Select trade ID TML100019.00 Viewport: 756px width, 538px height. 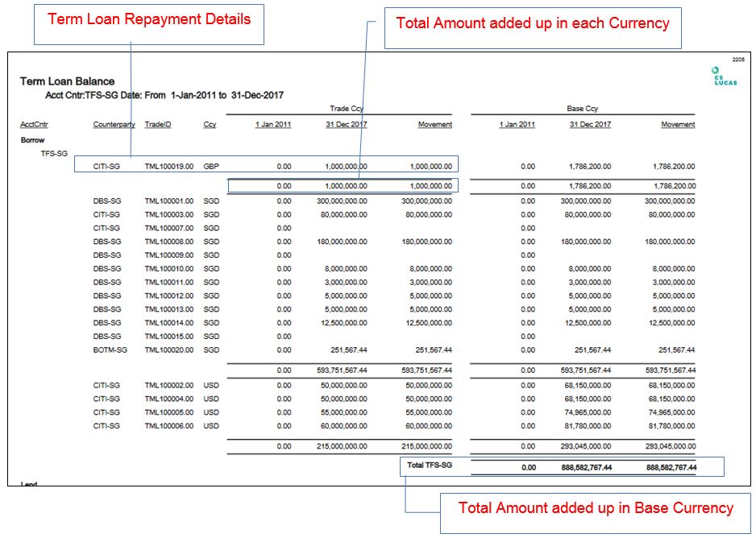coord(168,167)
